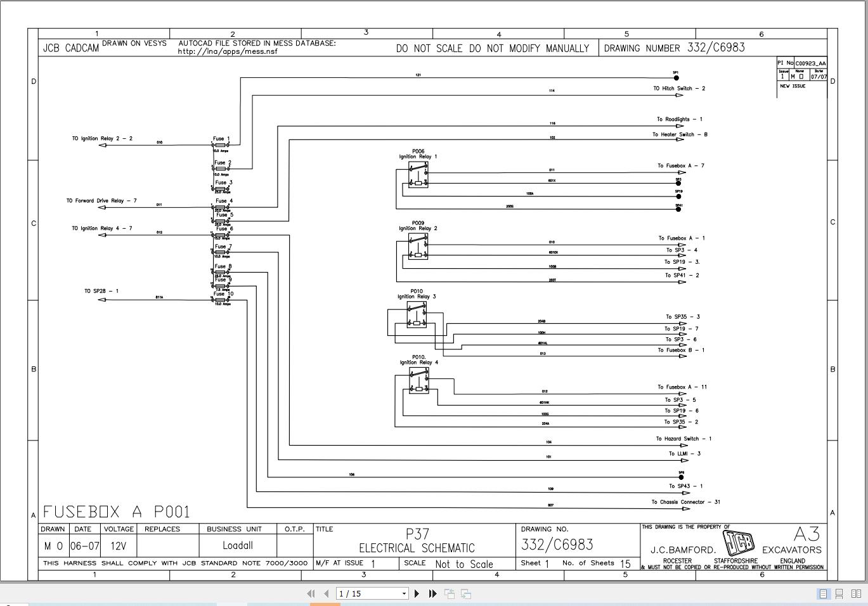This screenshot has height=606, width=868.
Task: Click the To Hitch Switch - 2 label
Action: (x=678, y=88)
